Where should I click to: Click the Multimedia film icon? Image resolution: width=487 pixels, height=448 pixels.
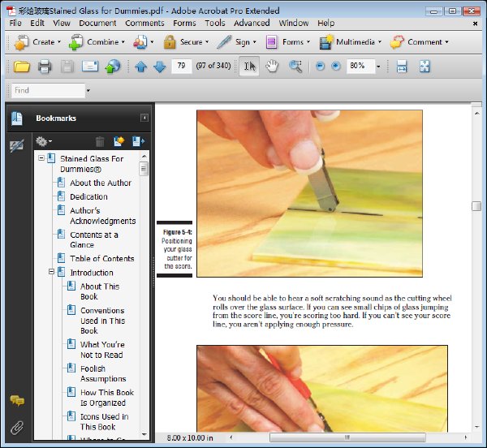[326, 42]
